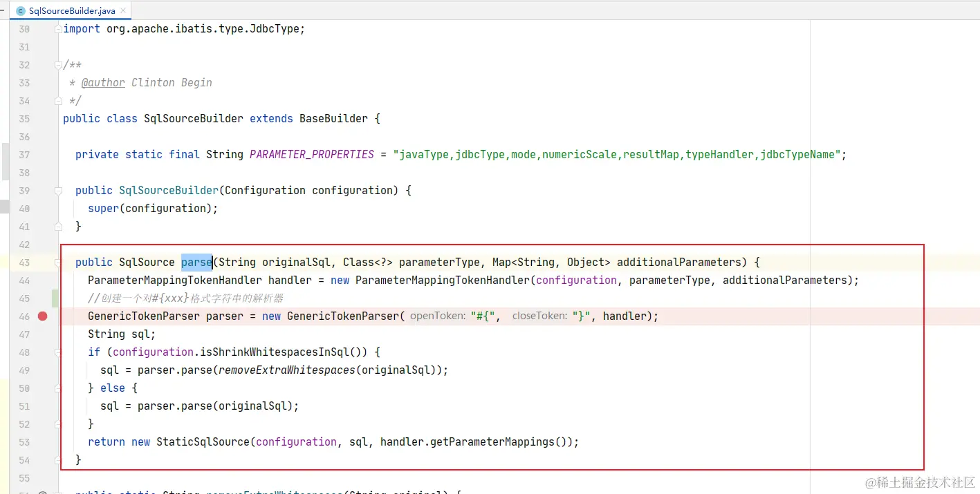Click line number 43 in the gutter
Screen dimensions: 980x494
coord(24,262)
